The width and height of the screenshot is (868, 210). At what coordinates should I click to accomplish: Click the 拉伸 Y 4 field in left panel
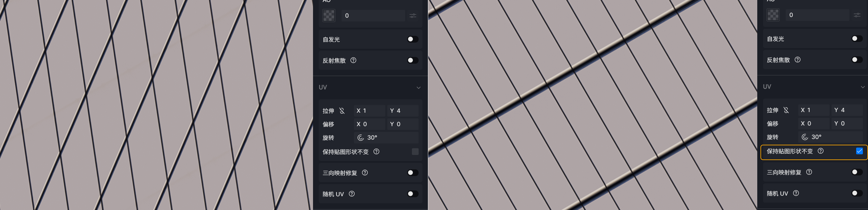pos(403,110)
